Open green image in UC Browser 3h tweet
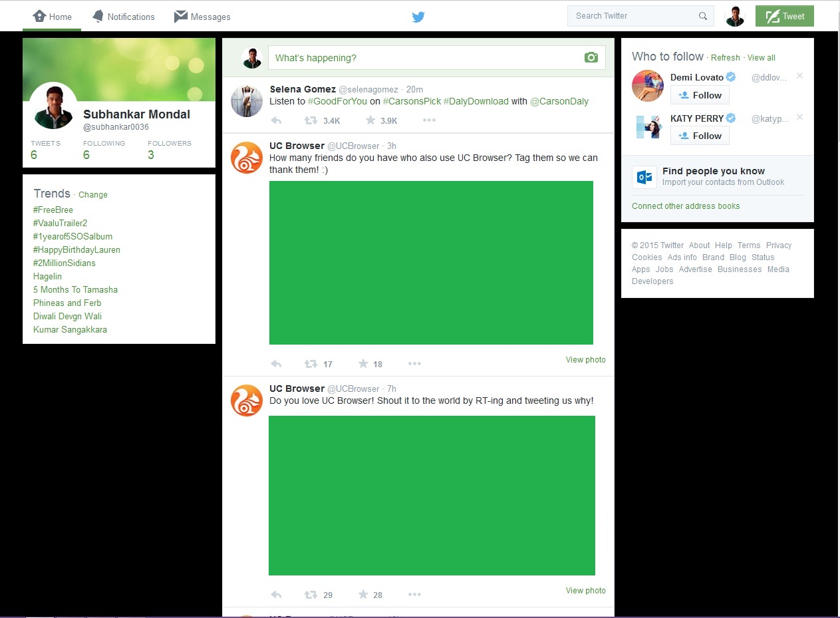 pyautogui.click(x=431, y=263)
